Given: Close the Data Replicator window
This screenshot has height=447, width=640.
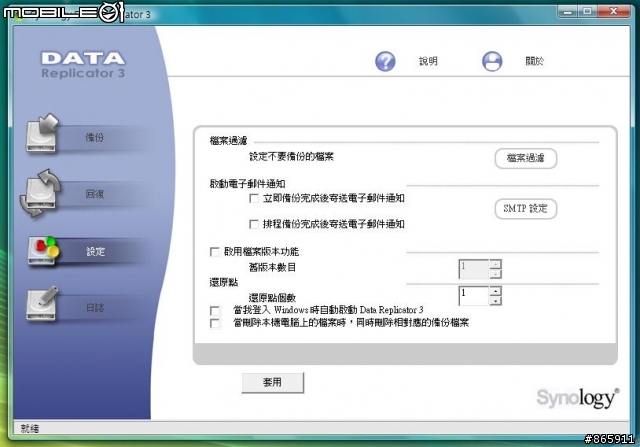Looking at the screenshot, I should click(613, 11).
